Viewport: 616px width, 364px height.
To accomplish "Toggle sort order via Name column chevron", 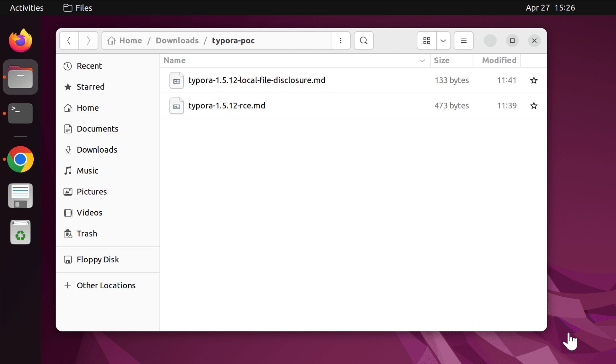I will (422, 61).
